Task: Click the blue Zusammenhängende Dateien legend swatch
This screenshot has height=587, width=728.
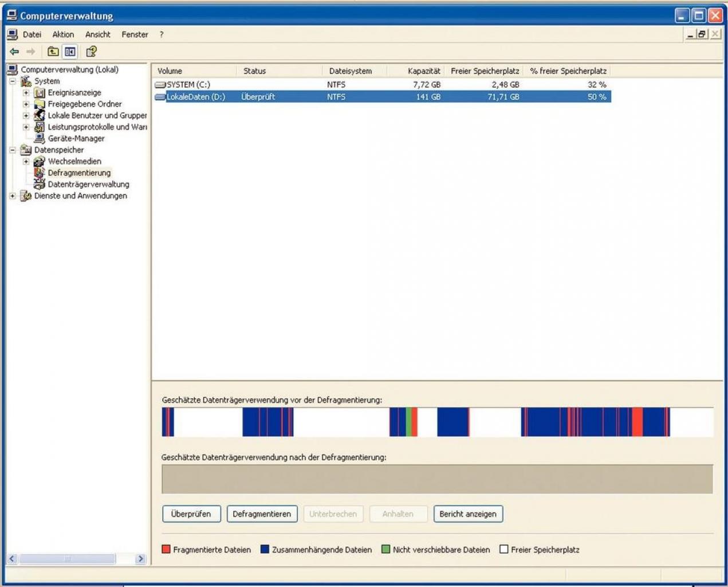Action: point(265,549)
